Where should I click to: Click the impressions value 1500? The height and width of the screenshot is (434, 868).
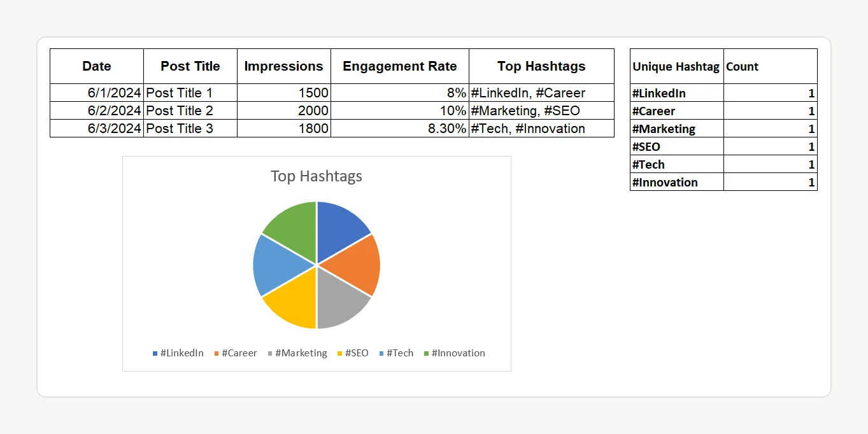pyautogui.click(x=284, y=93)
